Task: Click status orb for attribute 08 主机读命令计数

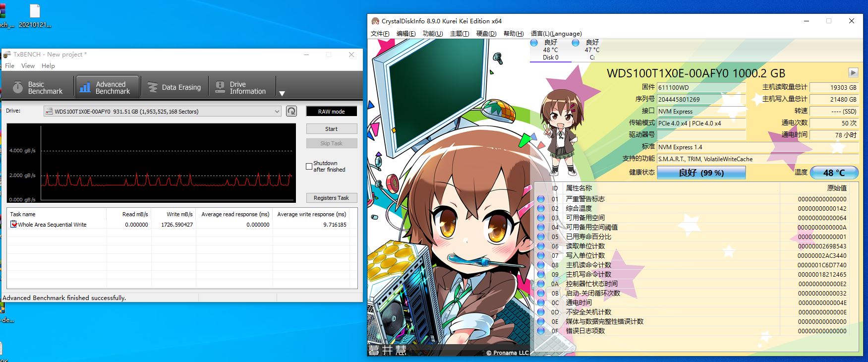Action: tap(541, 265)
